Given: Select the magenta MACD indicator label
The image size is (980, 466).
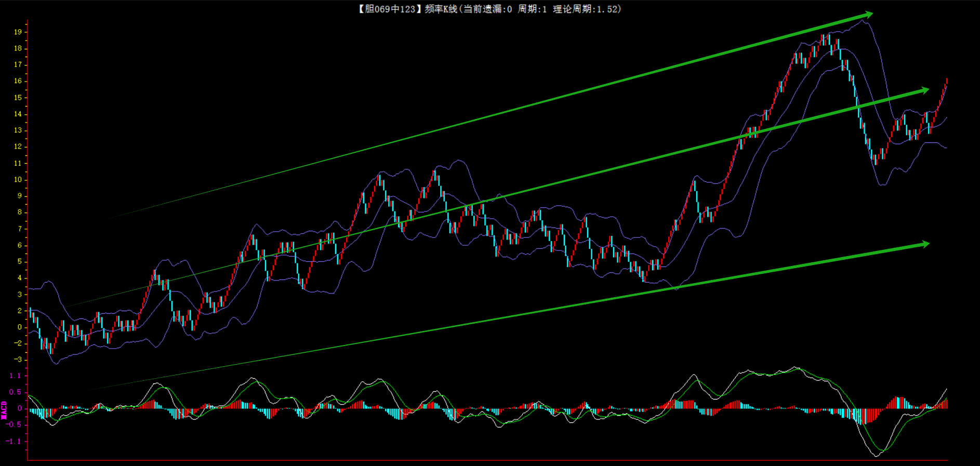Looking at the screenshot, I should [x=4, y=409].
